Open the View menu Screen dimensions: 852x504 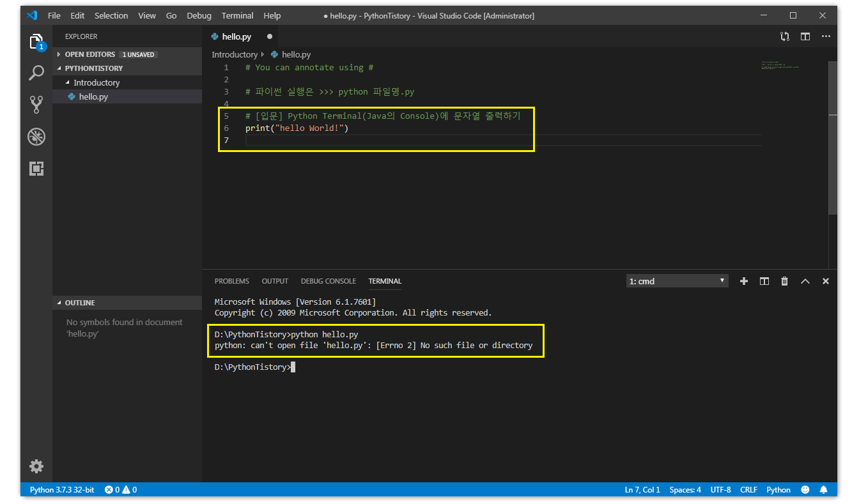click(147, 15)
